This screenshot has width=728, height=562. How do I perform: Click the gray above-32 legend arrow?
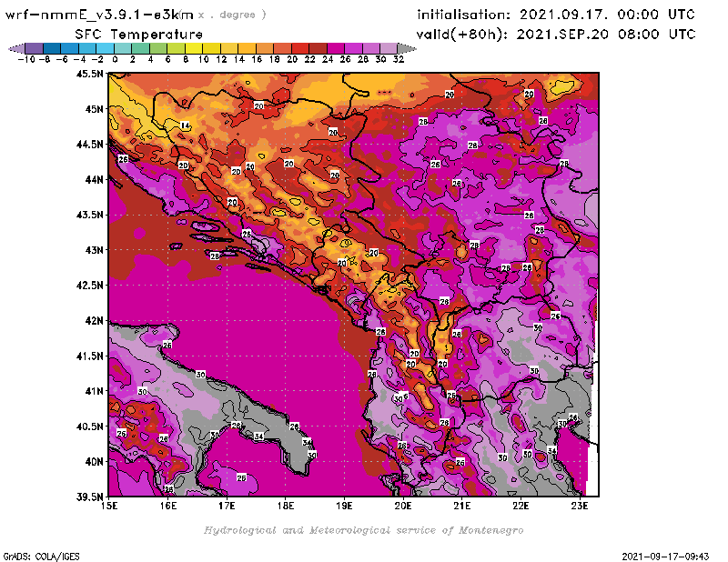pyautogui.click(x=407, y=48)
